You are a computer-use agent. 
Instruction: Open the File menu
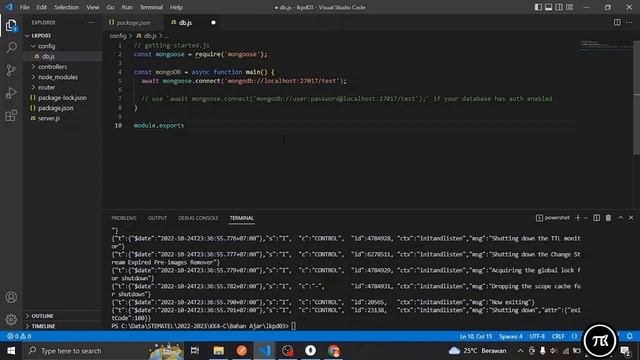point(24,7)
